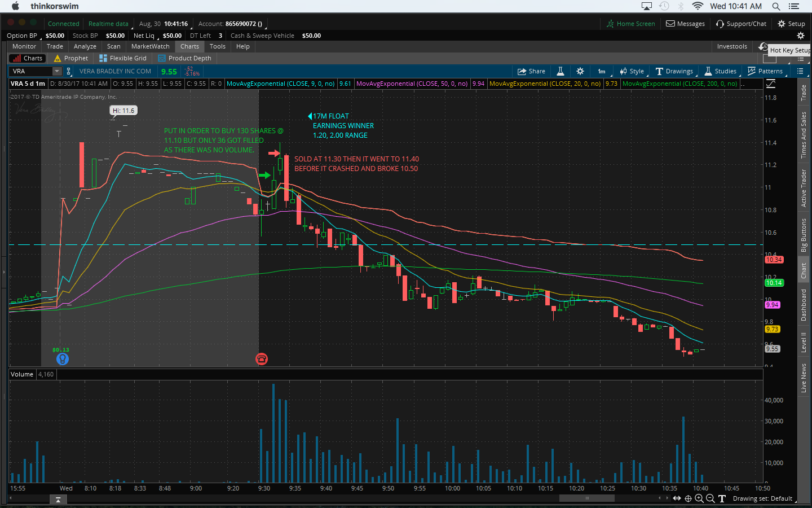Click the collapse arrow tab at bottom left

point(58,500)
